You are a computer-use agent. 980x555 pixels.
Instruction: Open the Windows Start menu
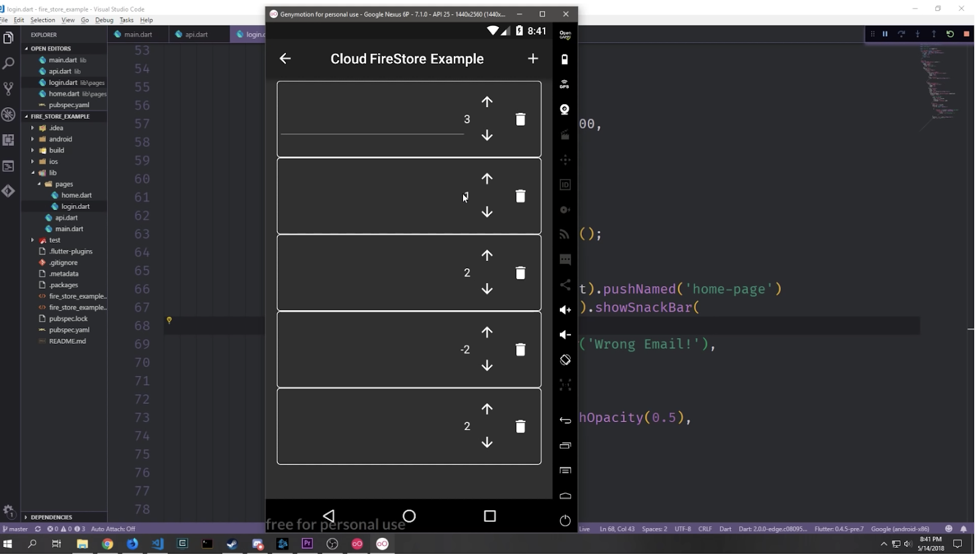pyautogui.click(x=8, y=544)
